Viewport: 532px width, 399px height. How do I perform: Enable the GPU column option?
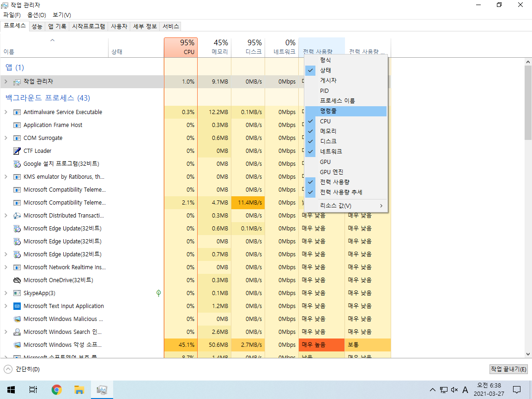(x=346, y=162)
